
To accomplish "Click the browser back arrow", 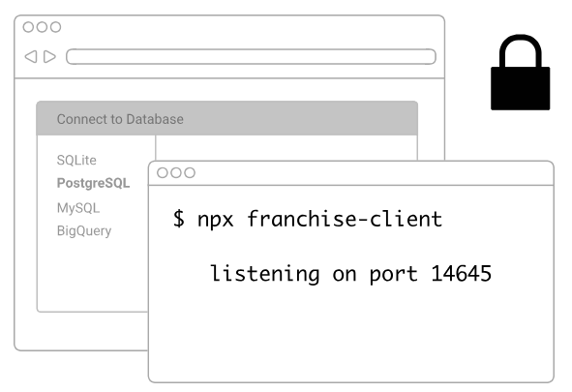I will coord(31,56).
